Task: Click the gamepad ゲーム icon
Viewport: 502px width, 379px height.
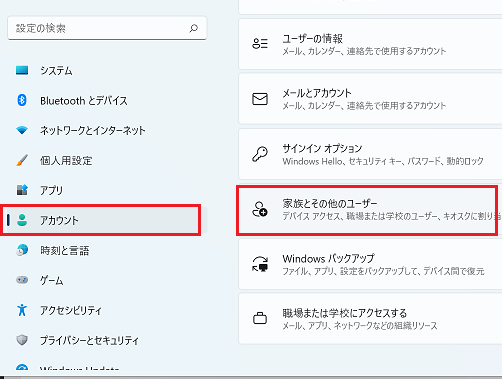Action: 22,280
